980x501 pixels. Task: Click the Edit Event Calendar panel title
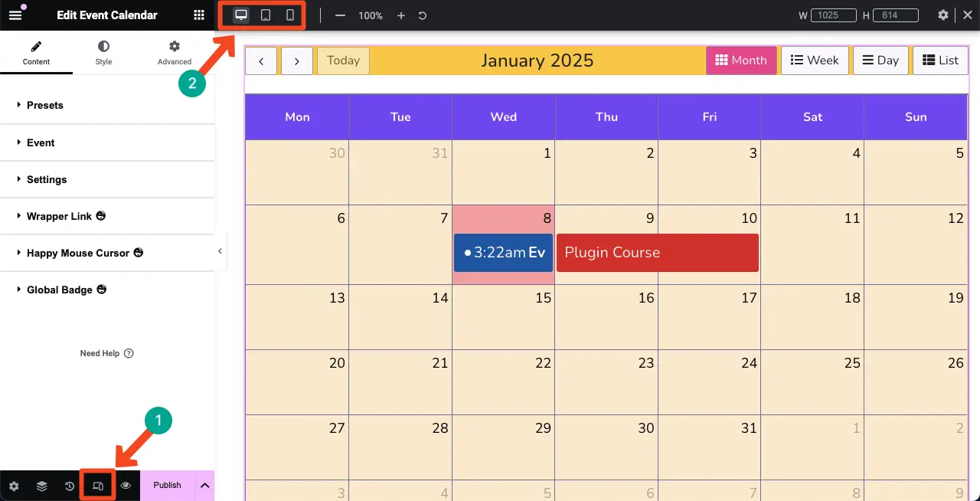coord(107,15)
